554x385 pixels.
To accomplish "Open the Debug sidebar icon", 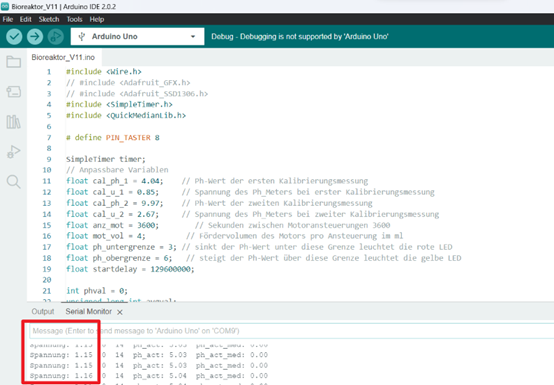I will click(13, 152).
